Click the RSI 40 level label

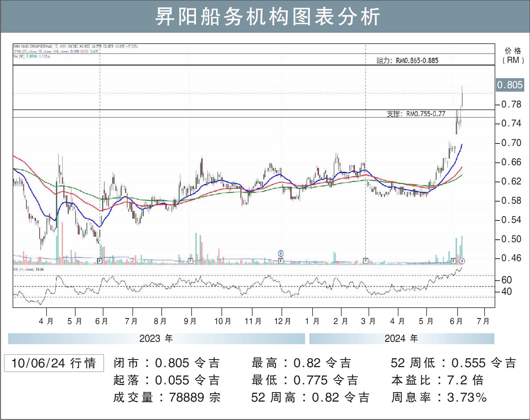[507, 291]
